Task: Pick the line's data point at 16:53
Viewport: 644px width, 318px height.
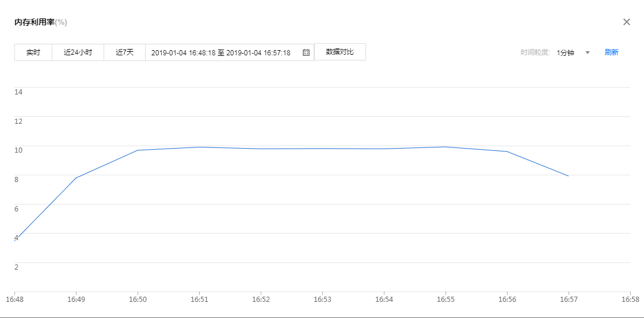Action: coord(322,149)
